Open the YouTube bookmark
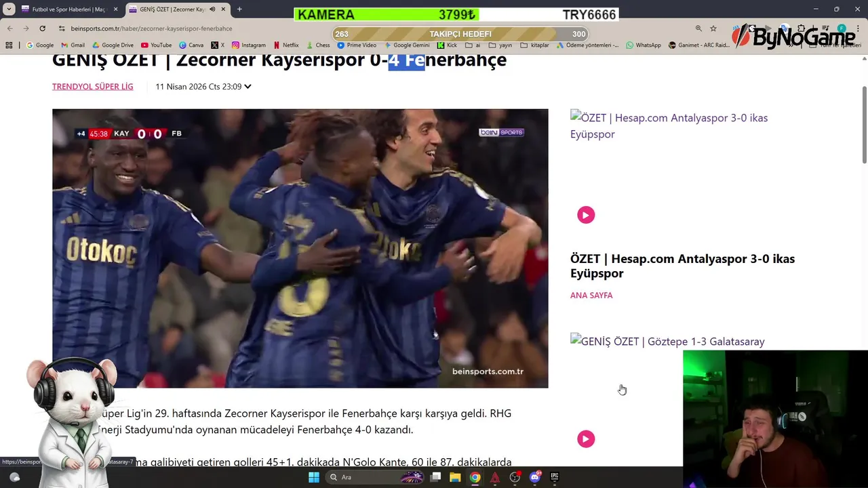 156,45
